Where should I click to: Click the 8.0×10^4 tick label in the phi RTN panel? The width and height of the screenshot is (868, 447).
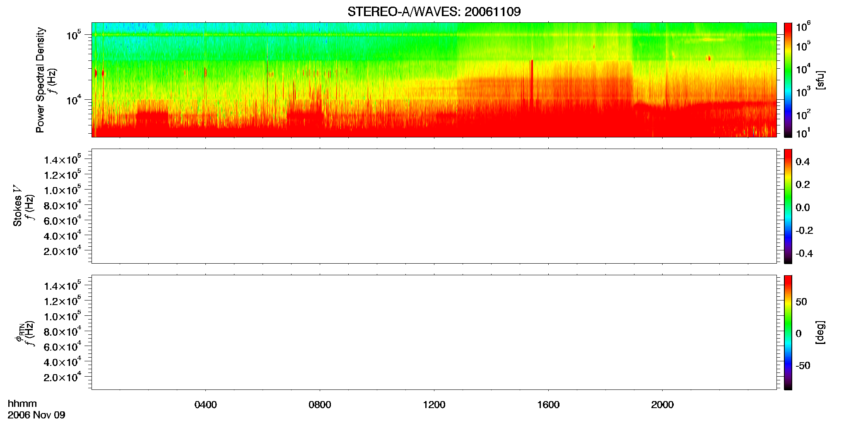pos(63,331)
